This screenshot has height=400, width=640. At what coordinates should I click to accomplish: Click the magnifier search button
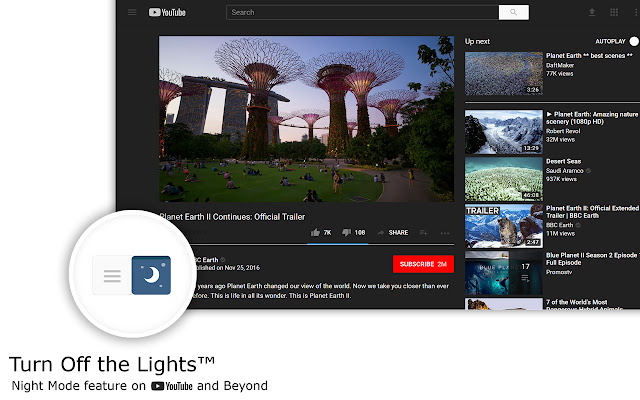tap(513, 12)
